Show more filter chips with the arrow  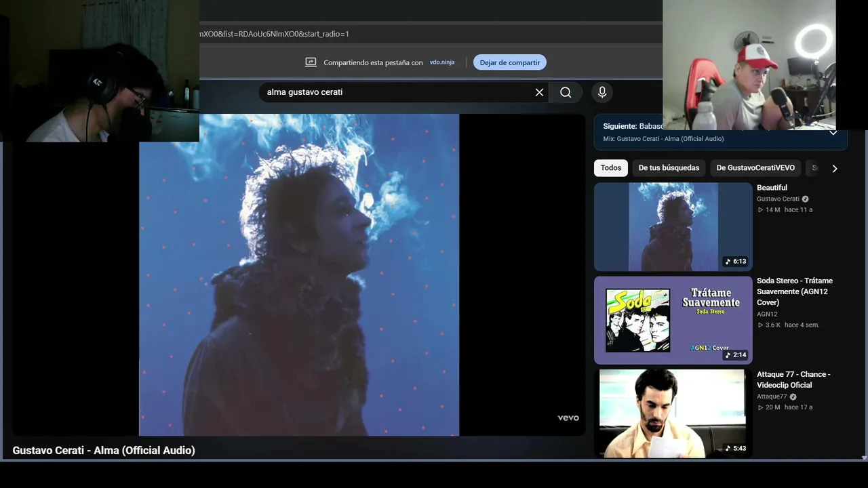tap(835, 168)
